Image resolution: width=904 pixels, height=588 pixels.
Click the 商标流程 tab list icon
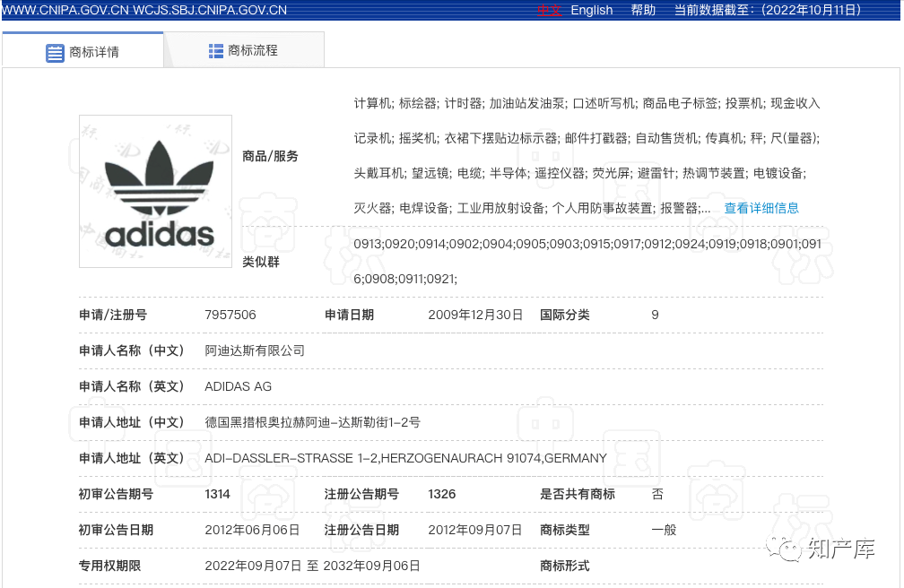(x=216, y=51)
